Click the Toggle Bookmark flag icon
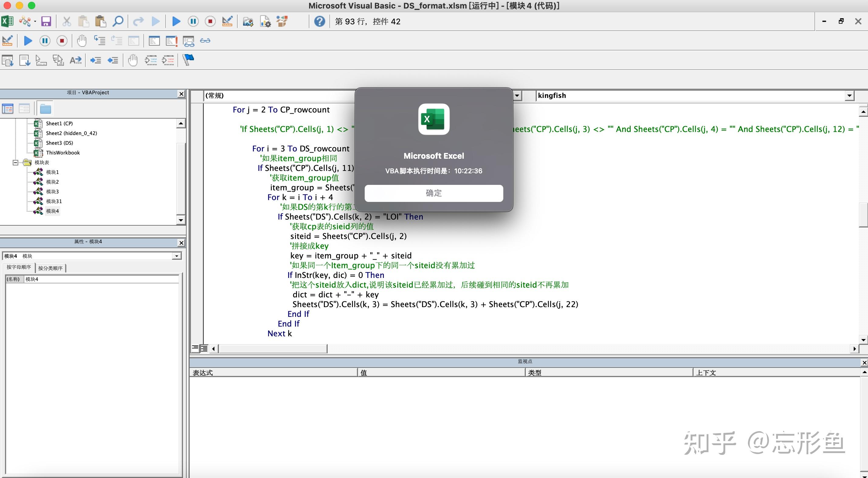Screen dimensions: 868x478 pos(188,60)
